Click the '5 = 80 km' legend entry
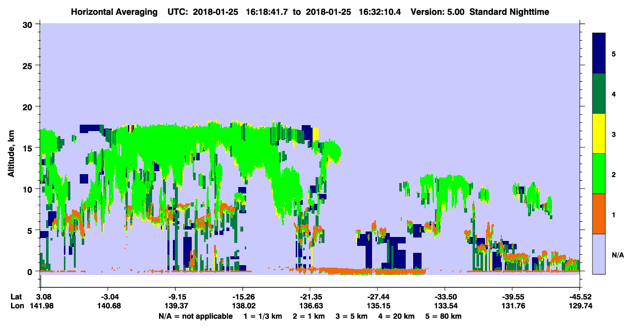Image resolution: width=644 pixels, height=330 pixels. click(444, 316)
